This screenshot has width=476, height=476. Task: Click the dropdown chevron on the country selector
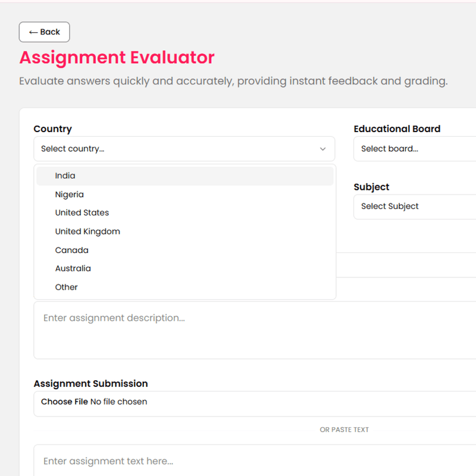322,149
